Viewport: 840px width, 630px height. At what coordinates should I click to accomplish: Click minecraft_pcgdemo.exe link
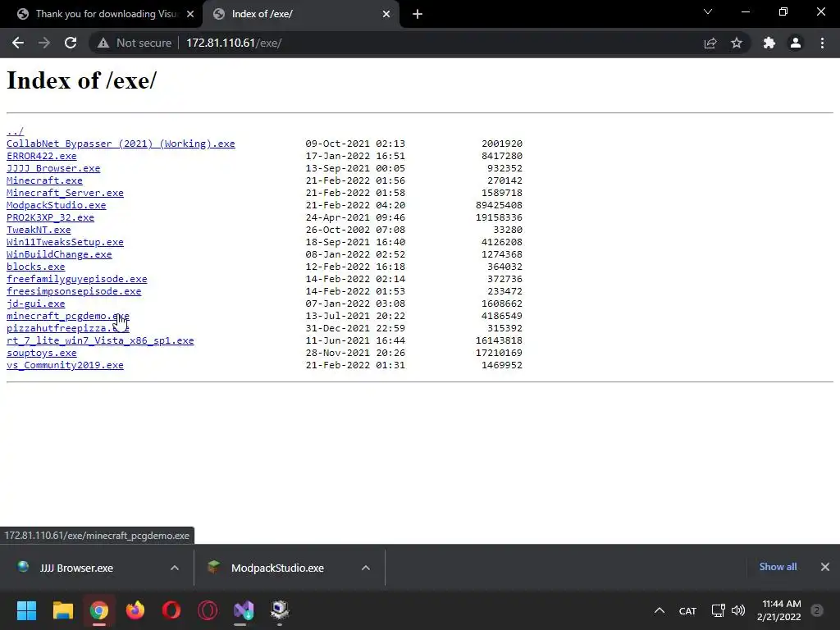click(67, 316)
